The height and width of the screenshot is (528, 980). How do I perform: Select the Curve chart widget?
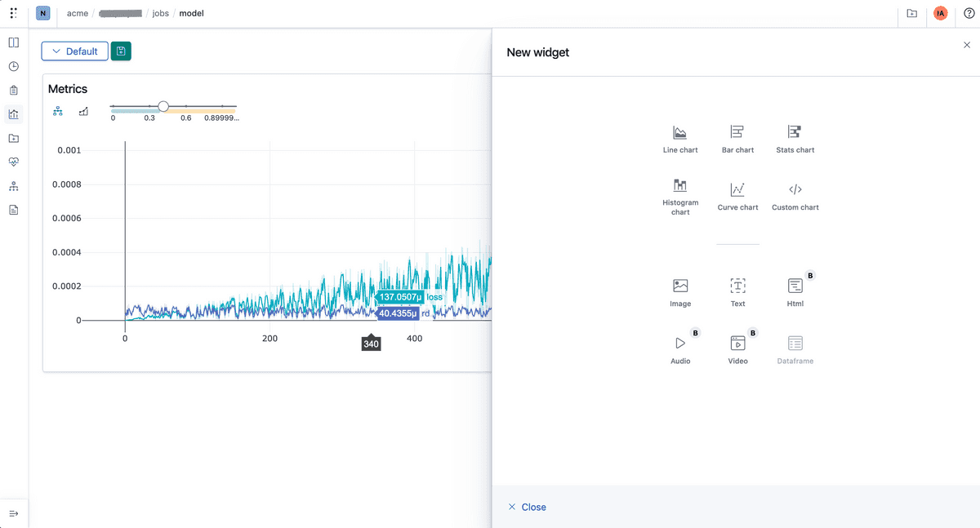point(737,197)
